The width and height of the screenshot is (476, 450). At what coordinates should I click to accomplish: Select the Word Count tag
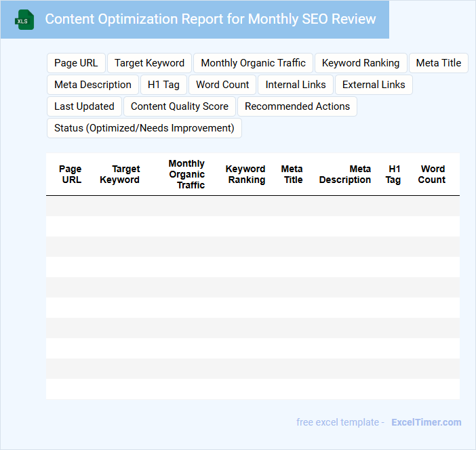click(222, 85)
